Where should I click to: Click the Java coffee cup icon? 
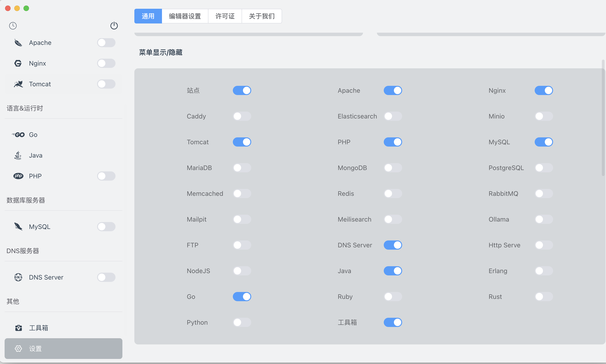tap(18, 155)
